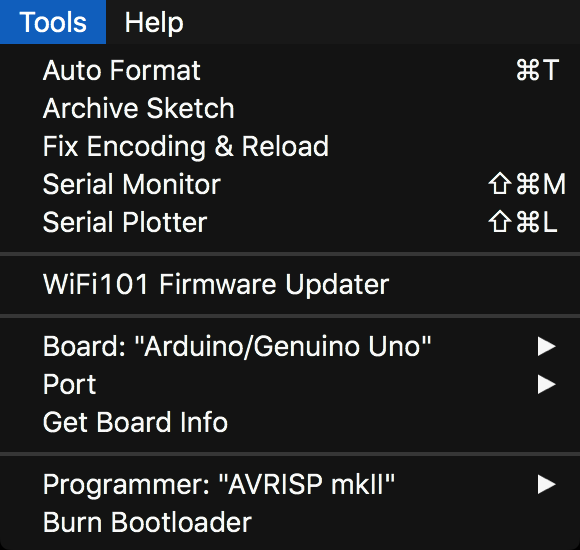
Task: Click the open Tools menu title
Action: click(53, 22)
